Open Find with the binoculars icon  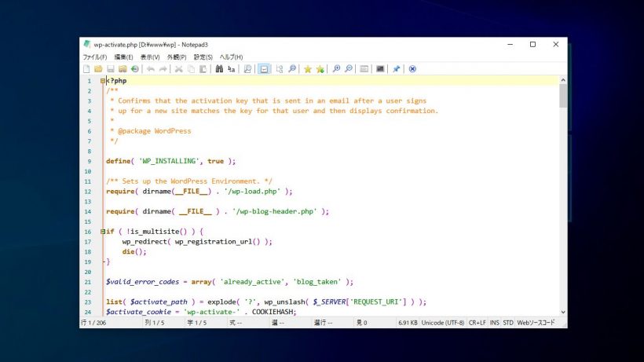click(x=219, y=69)
